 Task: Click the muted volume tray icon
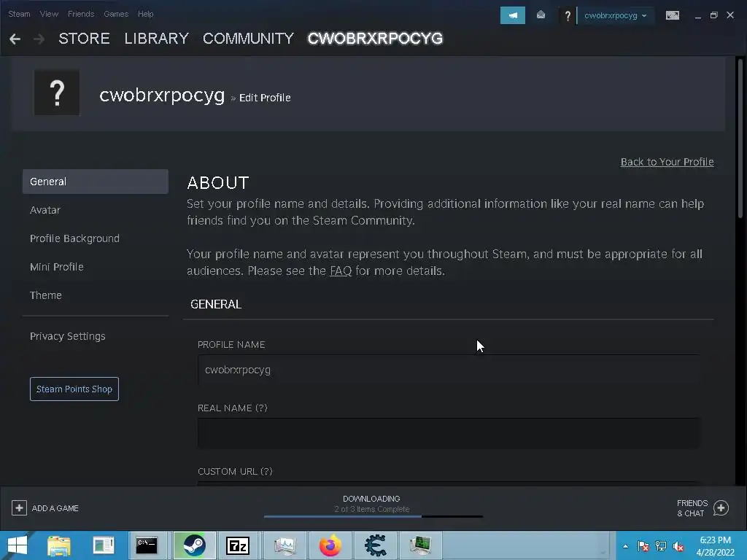coord(678,546)
